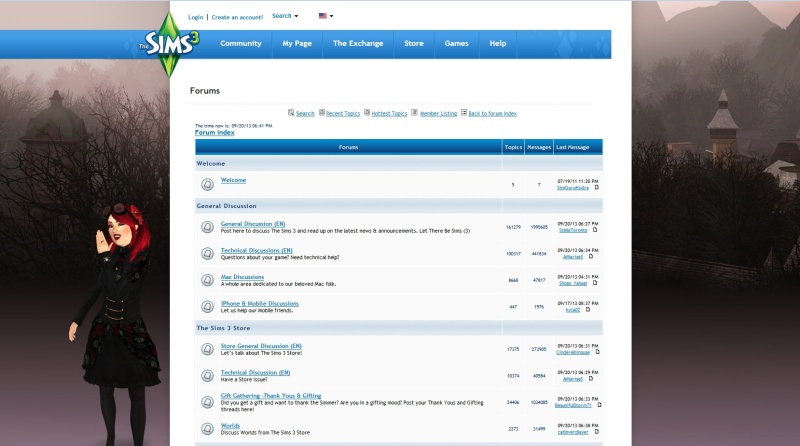The image size is (800, 446).
Task: Click the Recent Topics link
Action: point(343,114)
